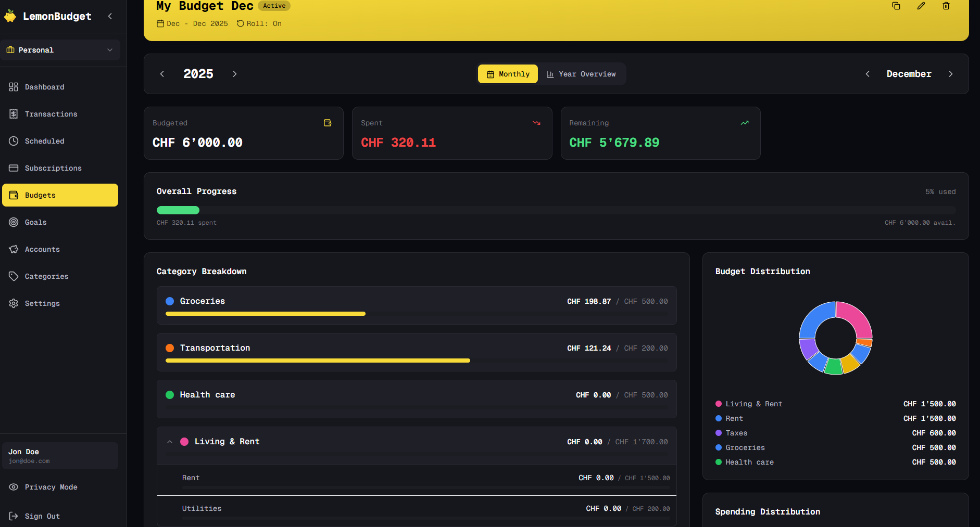Collapse the sidebar using the arrow icon
The height and width of the screenshot is (527, 980).
[x=110, y=16]
